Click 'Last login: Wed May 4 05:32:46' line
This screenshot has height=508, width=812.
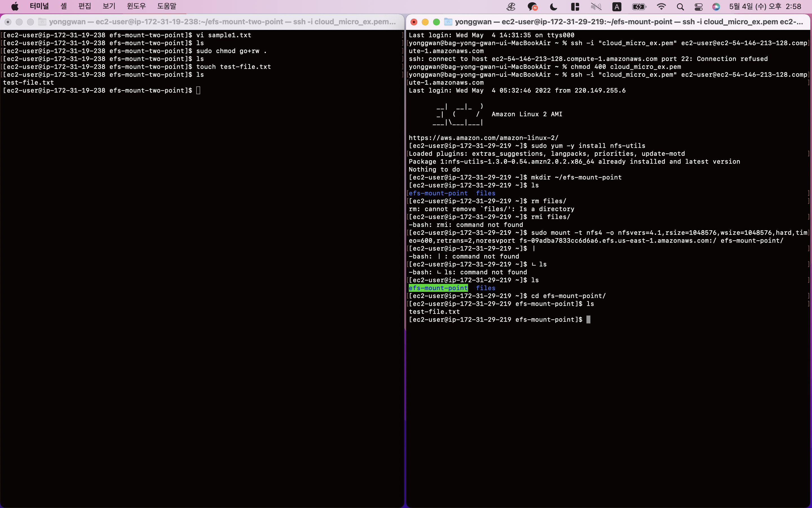517,90
